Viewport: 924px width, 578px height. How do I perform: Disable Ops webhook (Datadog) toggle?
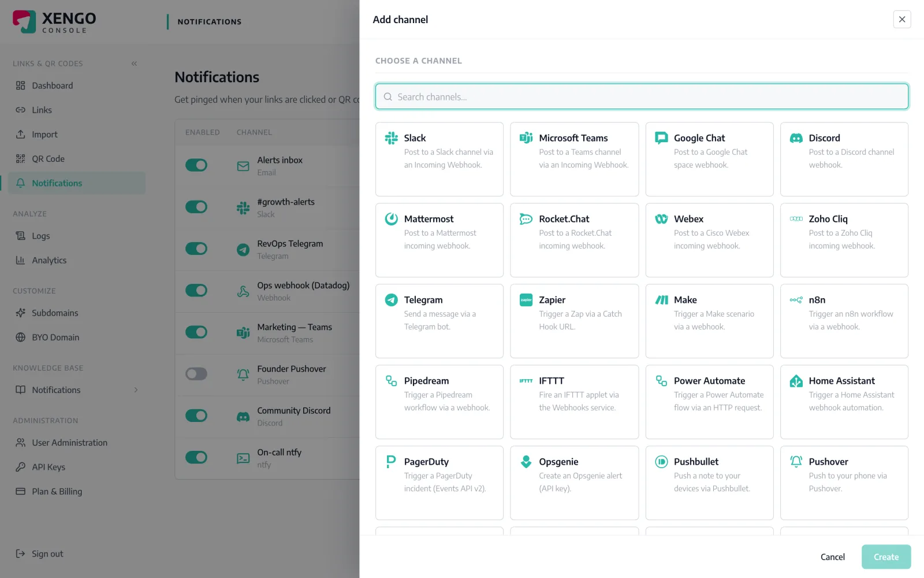point(196,290)
